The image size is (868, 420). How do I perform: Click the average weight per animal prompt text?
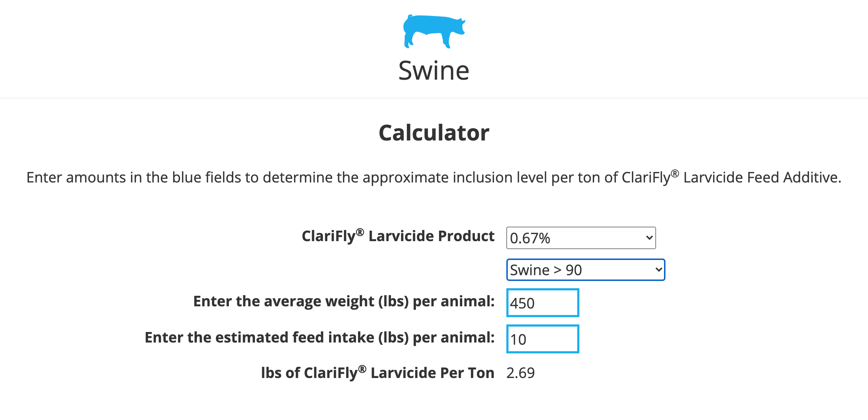click(344, 301)
